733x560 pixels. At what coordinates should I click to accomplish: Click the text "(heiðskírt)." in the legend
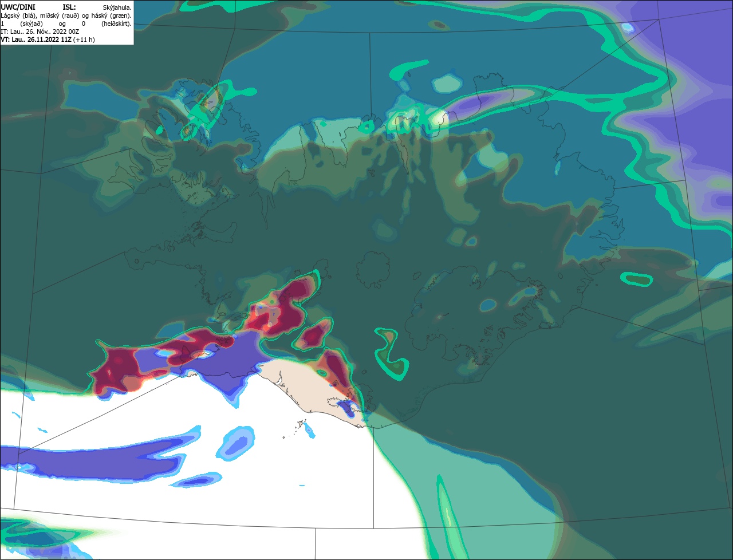tap(116, 24)
